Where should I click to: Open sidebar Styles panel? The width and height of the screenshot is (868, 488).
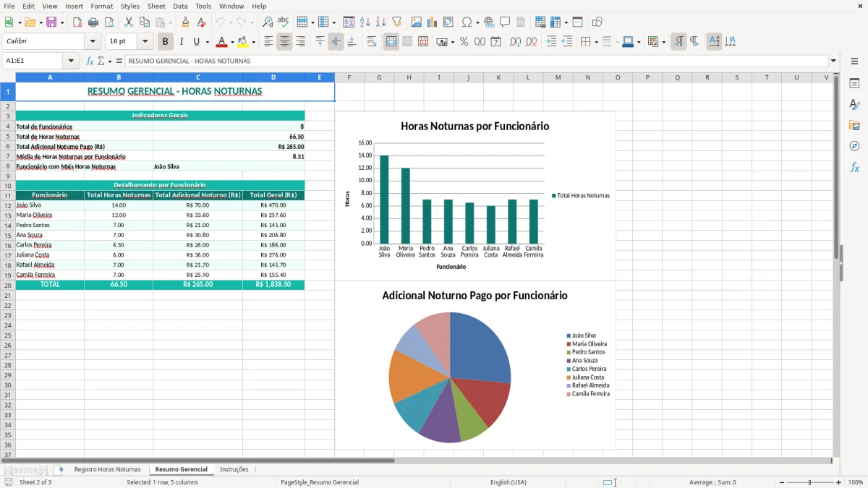[854, 104]
